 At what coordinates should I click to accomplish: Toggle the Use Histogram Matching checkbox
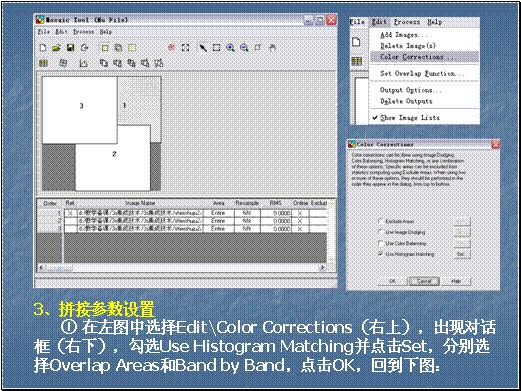click(x=380, y=254)
